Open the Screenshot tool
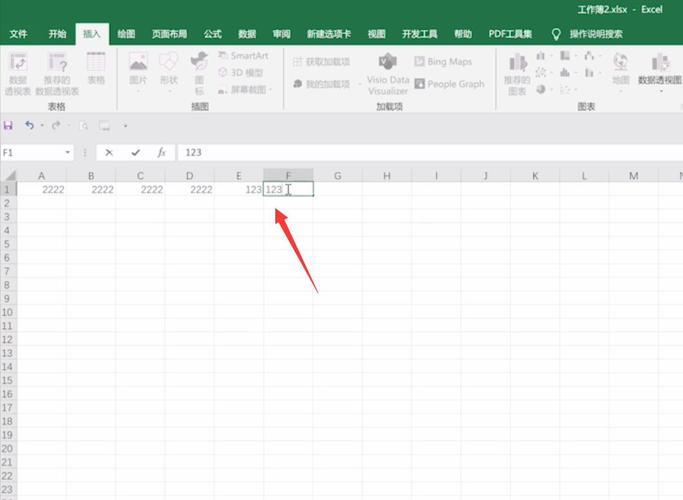Viewport: 683px width, 500px height. tap(243, 90)
